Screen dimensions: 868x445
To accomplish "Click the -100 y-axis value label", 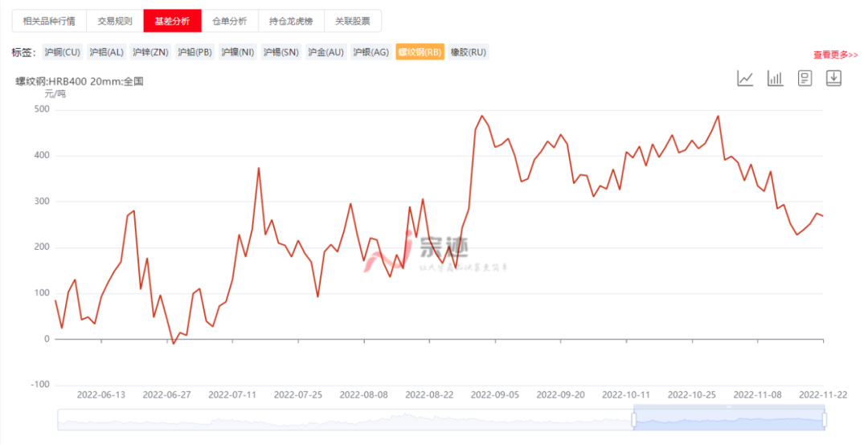I will click(39, 385).
